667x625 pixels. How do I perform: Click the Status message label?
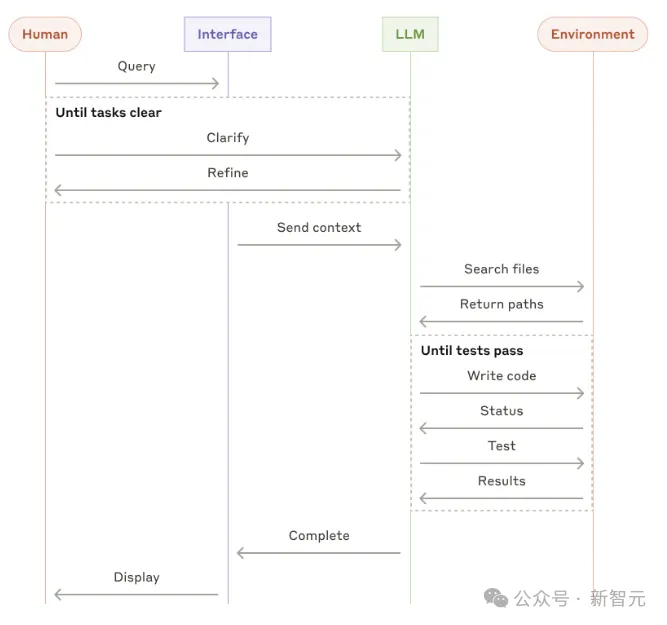pyautogui.click(x=502, y=411)
